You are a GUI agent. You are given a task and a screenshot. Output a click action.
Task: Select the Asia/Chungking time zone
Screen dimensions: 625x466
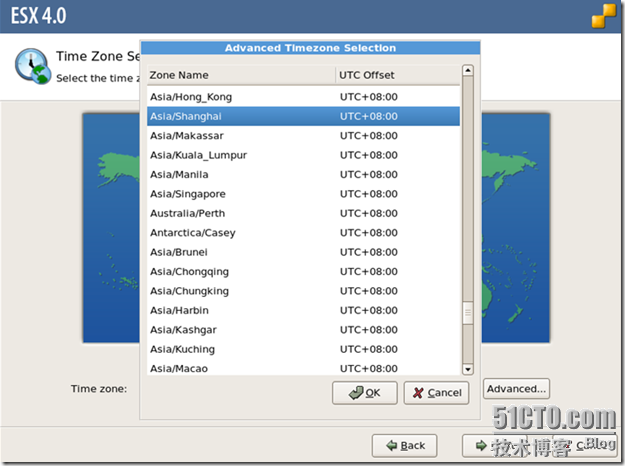pos(303,291)
